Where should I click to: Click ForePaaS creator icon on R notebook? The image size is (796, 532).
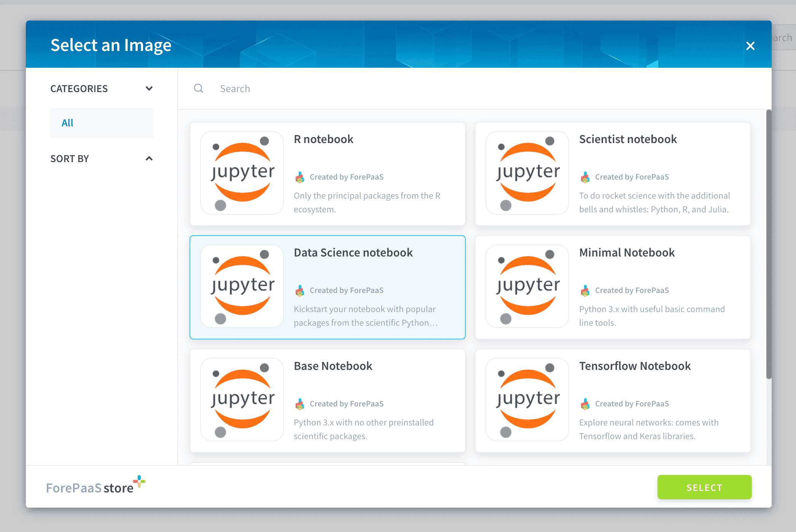(300, 177)
